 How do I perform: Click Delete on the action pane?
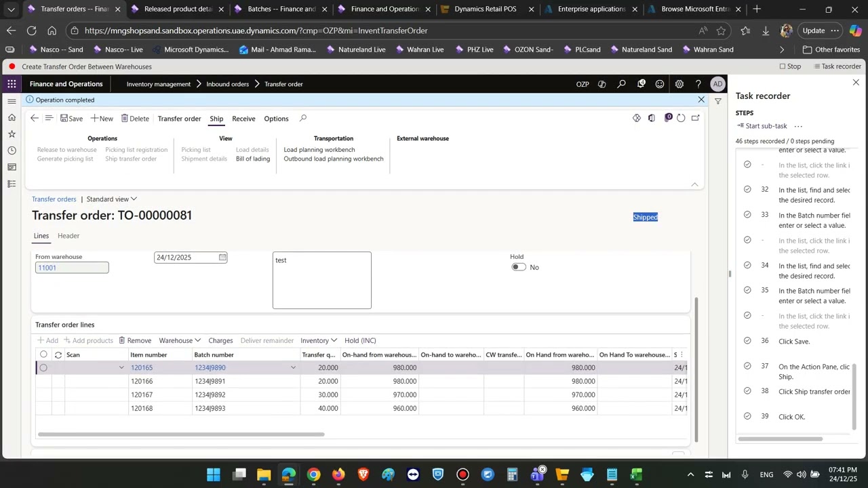tap(135, 119)
